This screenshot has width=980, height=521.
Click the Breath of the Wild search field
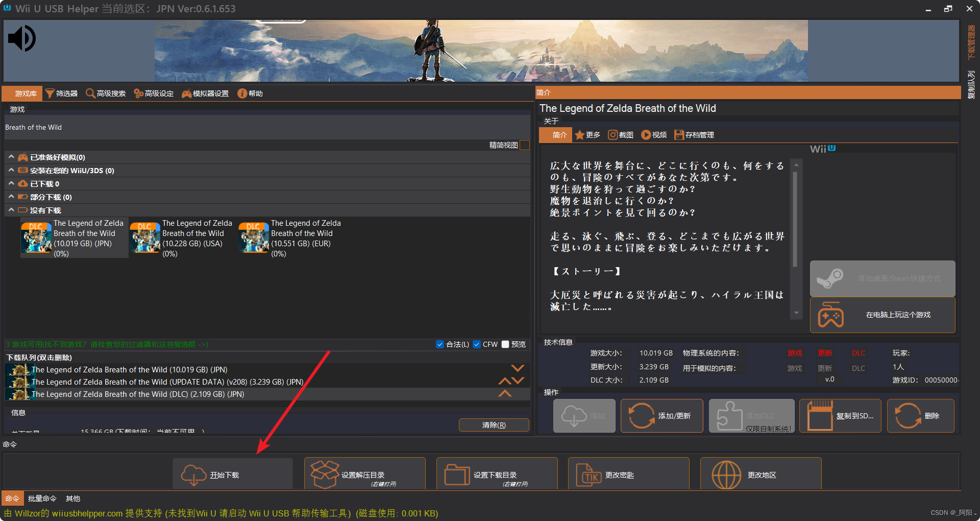[x=266, y=127]
